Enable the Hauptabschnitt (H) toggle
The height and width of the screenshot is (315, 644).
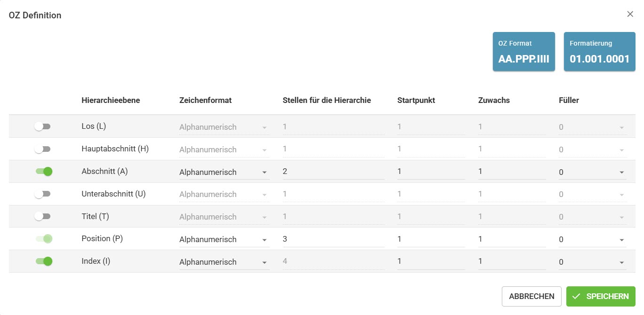pyautogui.click(x=42, y=149)
